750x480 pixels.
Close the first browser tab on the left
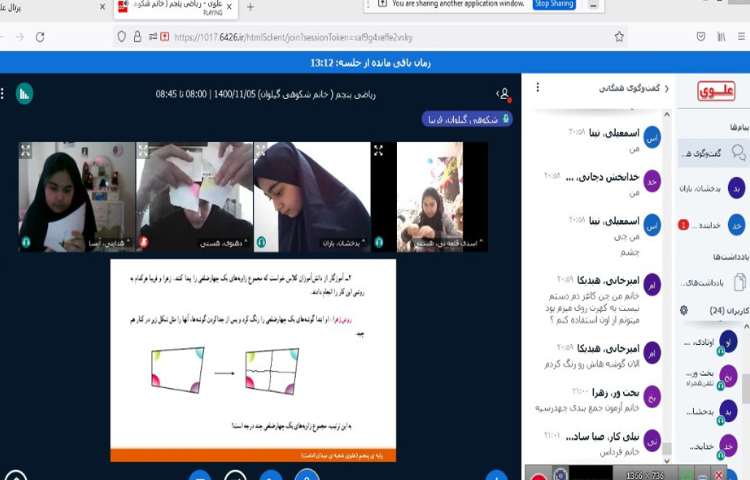102,7
